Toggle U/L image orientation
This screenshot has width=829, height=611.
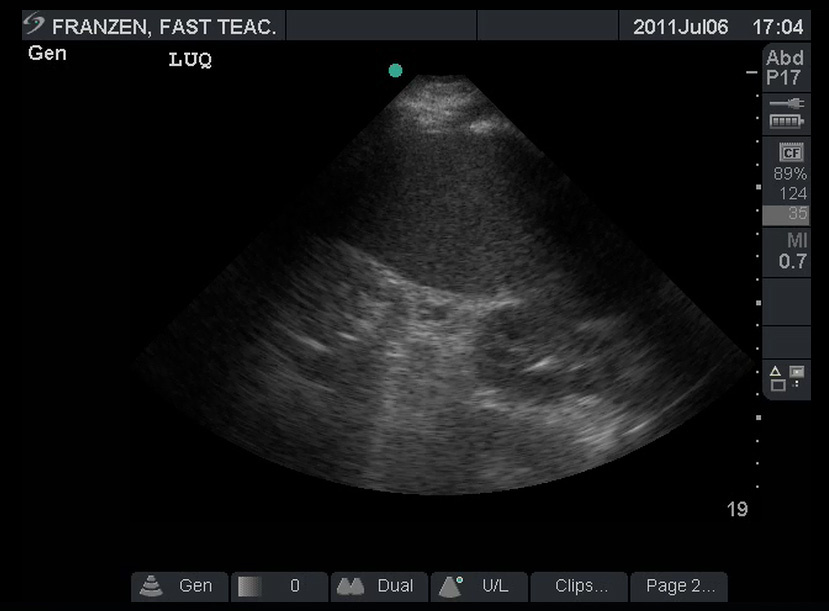pyautogui.click(x=479, y=586)
